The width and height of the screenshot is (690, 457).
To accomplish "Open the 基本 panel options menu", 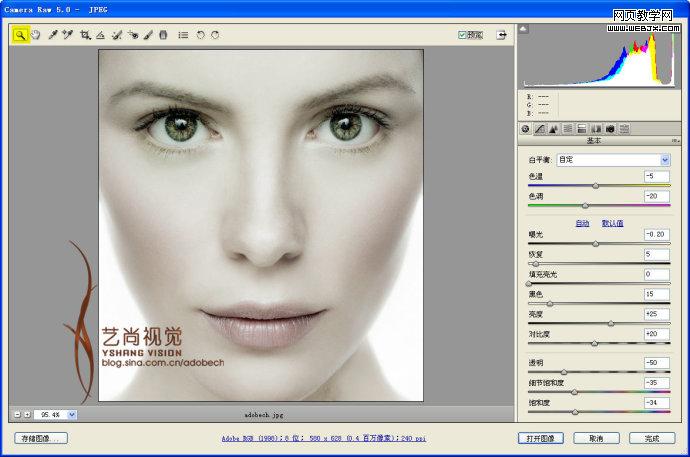I will 675,141.
